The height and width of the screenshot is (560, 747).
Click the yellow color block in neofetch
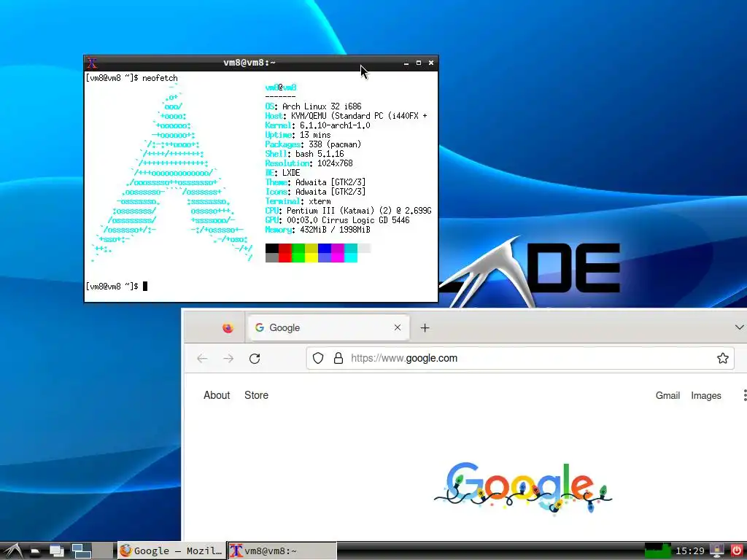311,253
